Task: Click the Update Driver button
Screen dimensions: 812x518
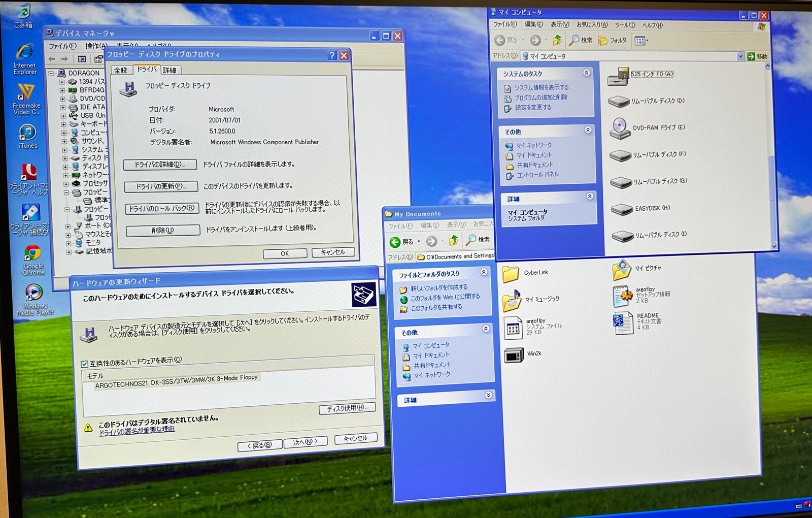Action: [161, 186]
